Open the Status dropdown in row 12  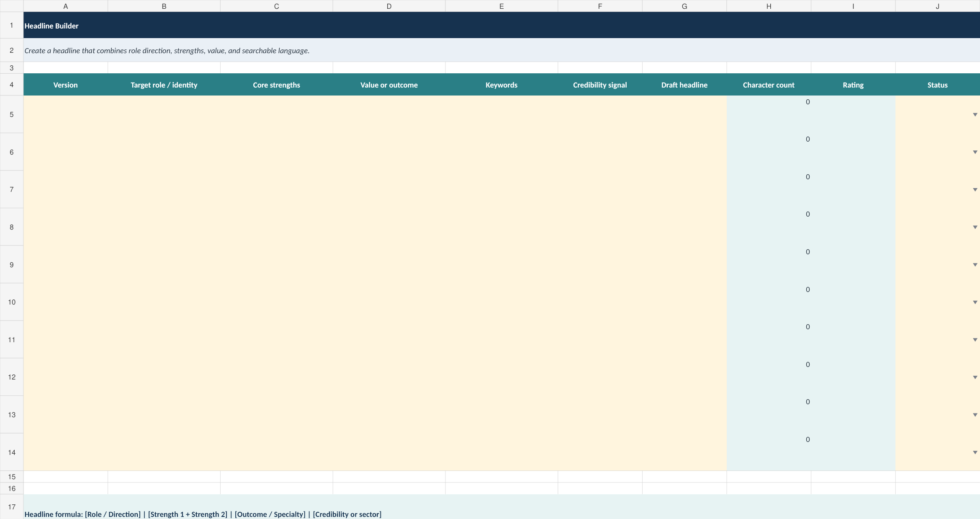tap(975, 377)
